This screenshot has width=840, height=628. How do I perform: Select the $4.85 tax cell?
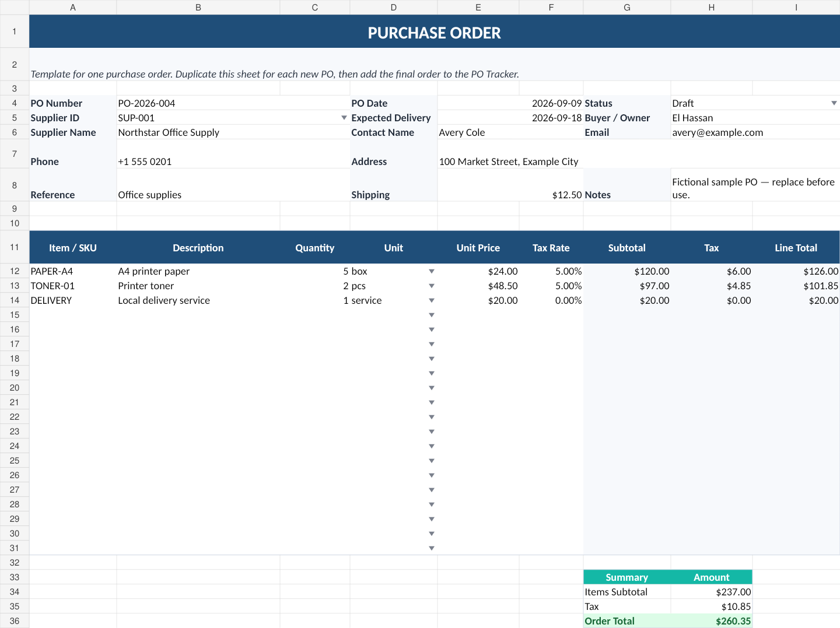click(712, 286)
